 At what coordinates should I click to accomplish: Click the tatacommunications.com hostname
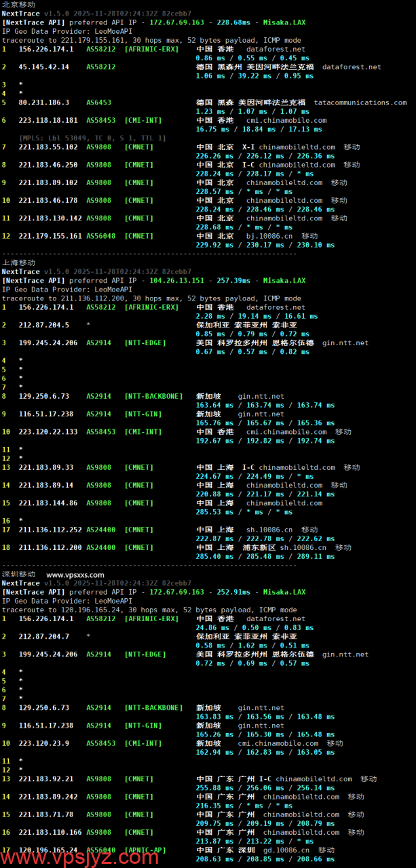pyautogui.click(x=360, y=102)
